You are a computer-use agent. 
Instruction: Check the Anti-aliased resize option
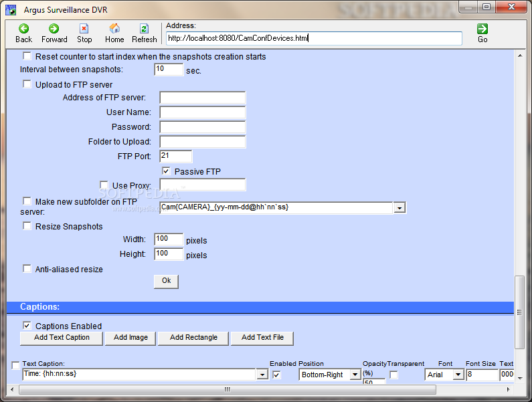27,269
